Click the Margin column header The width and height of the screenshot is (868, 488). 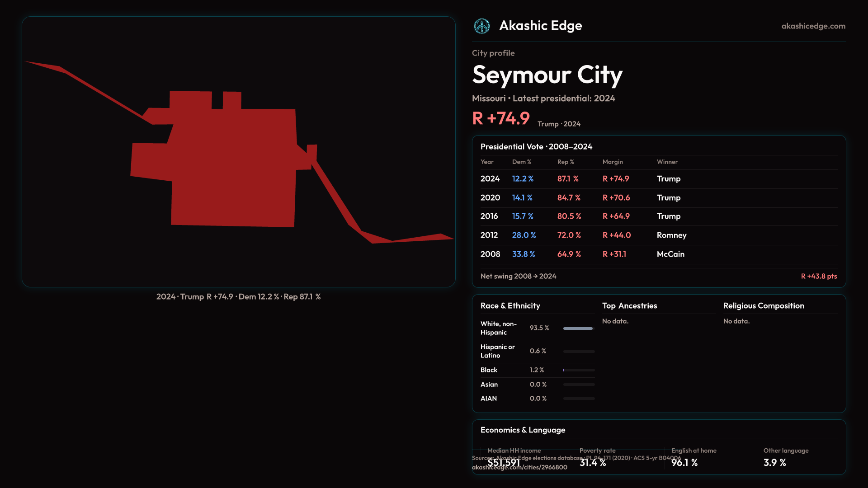[612, 162]
